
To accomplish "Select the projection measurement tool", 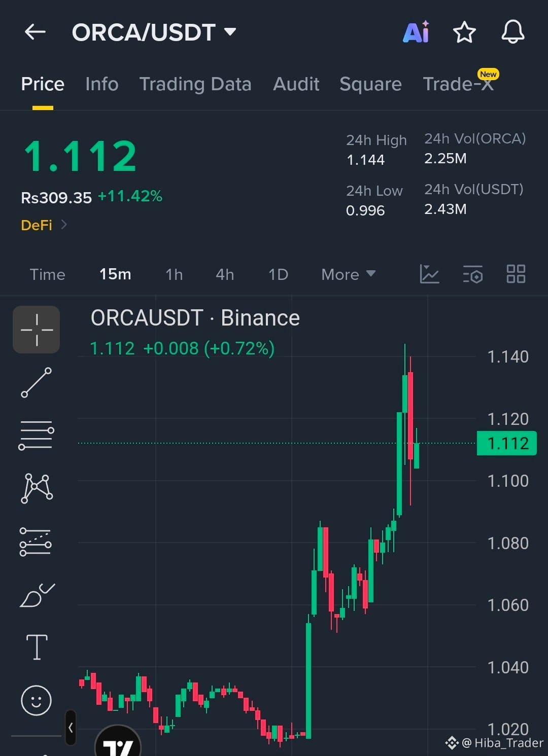I will (36, 542).
